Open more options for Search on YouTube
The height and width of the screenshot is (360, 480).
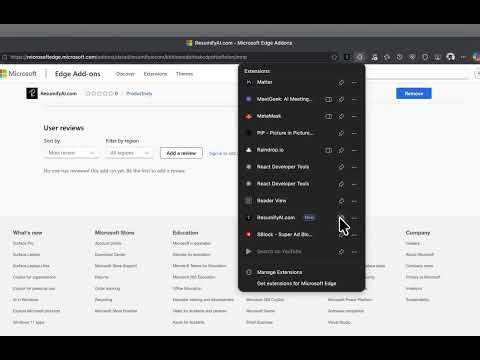[x=354, y=252]
